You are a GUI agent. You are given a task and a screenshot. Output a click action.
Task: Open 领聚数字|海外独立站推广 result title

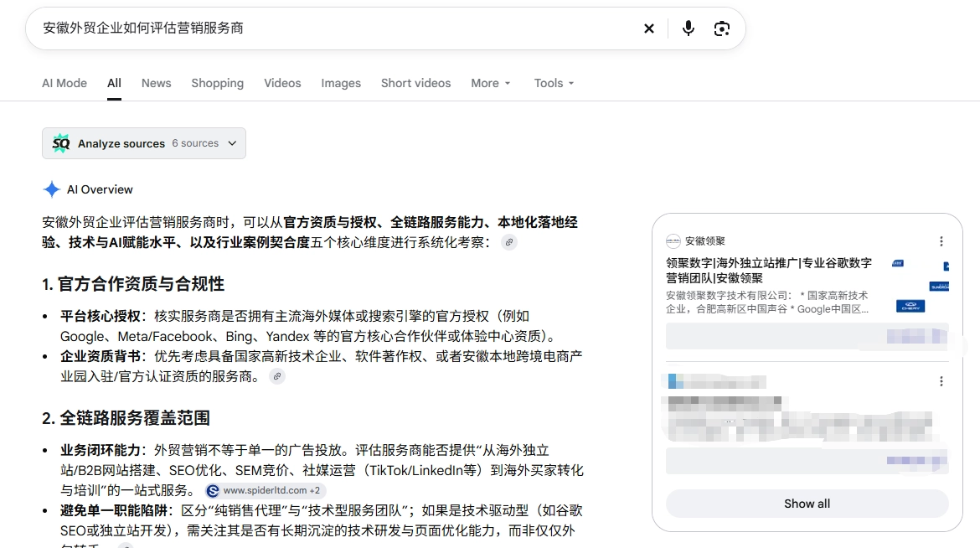coord(769,271)
